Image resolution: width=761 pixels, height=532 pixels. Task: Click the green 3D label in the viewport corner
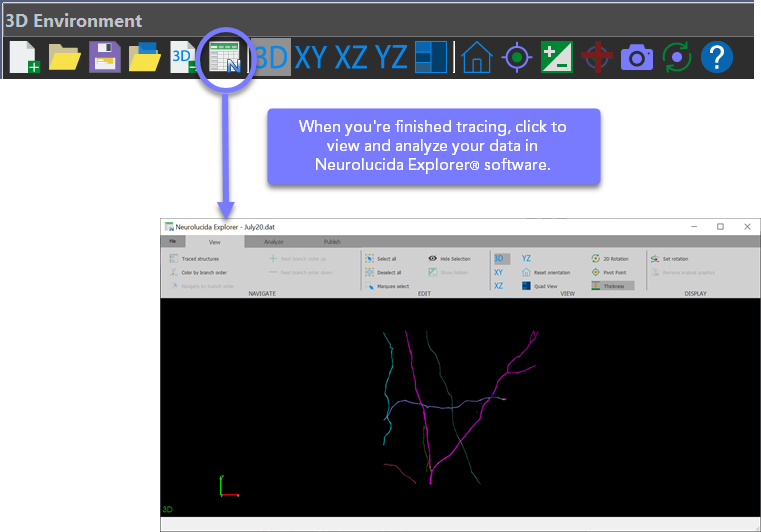167,509
